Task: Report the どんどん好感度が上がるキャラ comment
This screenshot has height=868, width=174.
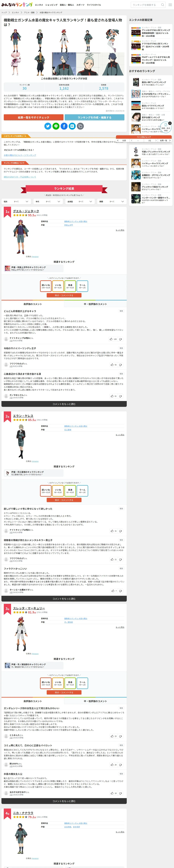Action: point(121,311)
